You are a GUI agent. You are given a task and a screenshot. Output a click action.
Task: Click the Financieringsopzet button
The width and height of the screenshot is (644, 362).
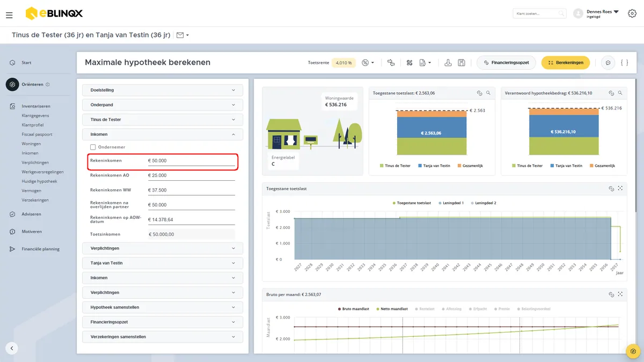tap(506, 63)
